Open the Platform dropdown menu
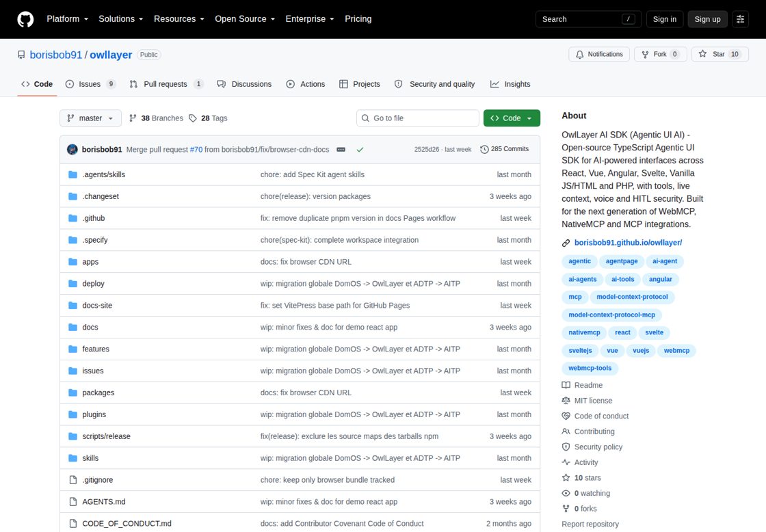Viewport: 766px width, 532px height. [68, 19]
